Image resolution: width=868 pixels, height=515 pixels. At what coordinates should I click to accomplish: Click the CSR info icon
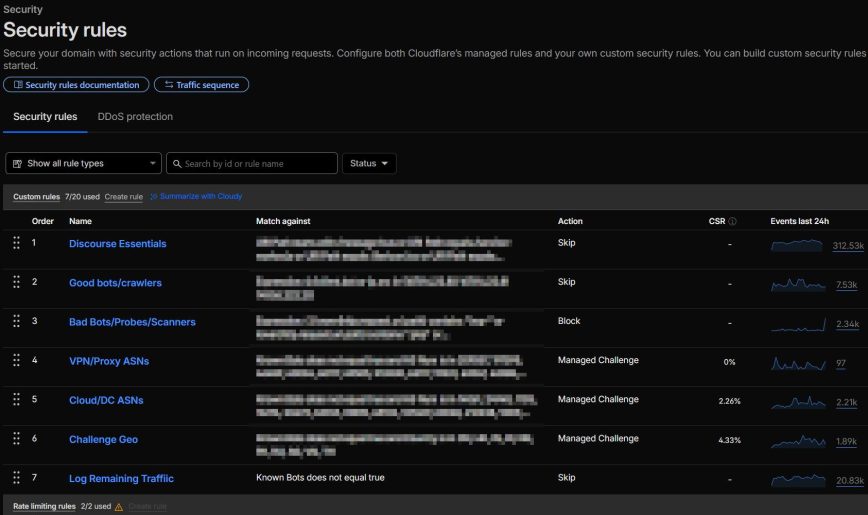732,221
